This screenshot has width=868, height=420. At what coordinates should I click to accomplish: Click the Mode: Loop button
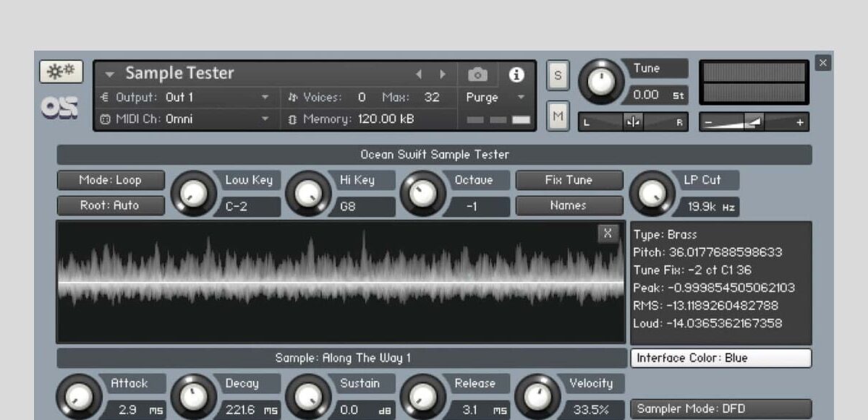(x=110, y=180)
